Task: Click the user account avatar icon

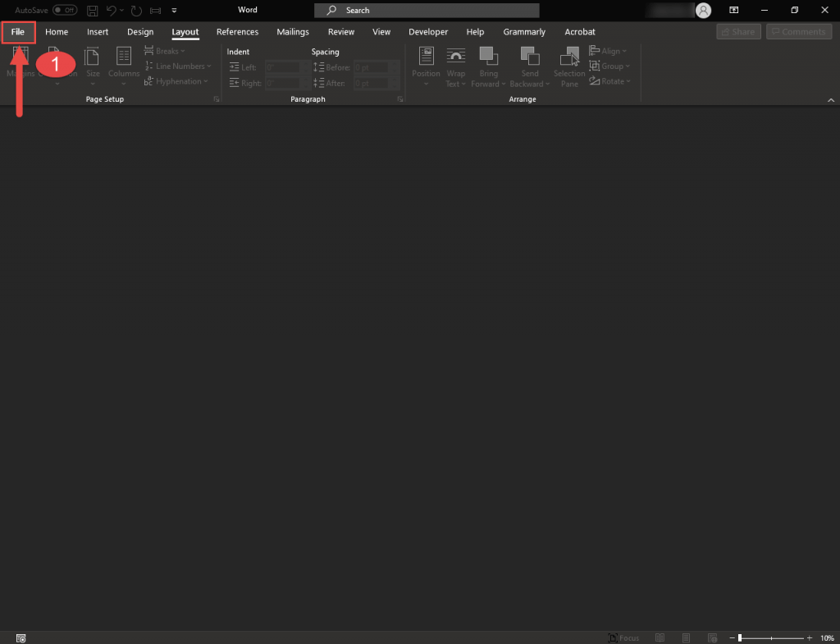Action: click(703, 11)
